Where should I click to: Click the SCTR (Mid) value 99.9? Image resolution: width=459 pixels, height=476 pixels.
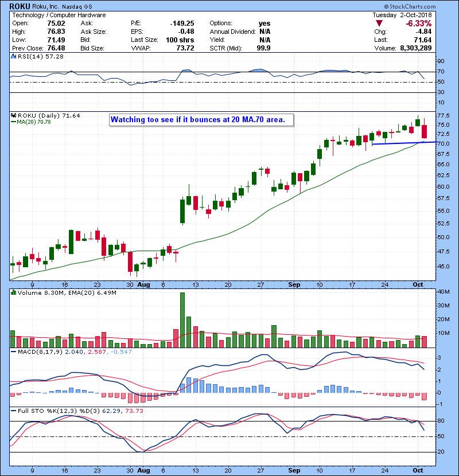[x=263, y=48]
